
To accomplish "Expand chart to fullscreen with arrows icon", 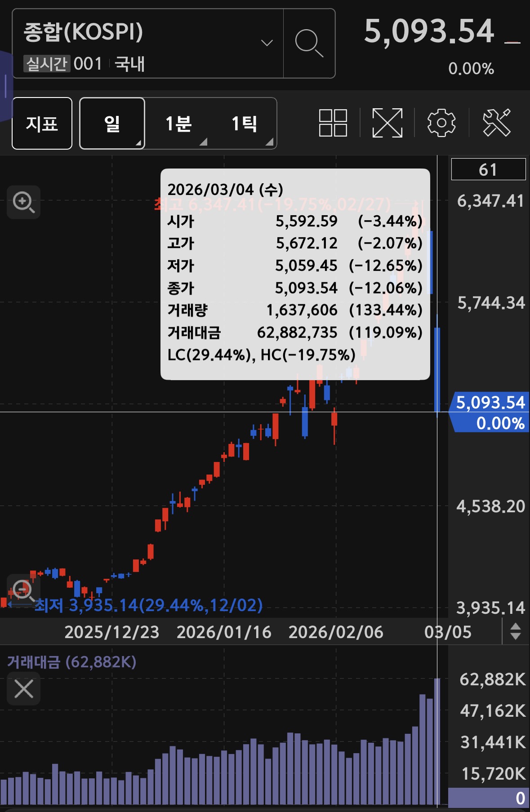I will [387, 123].
